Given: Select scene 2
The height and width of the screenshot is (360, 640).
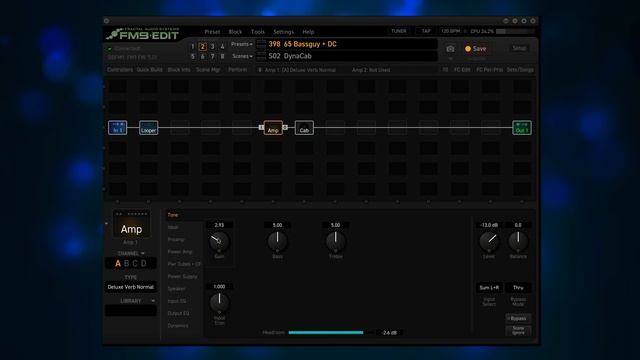Looking at the screenshot, I should click(x=202, y=47).
